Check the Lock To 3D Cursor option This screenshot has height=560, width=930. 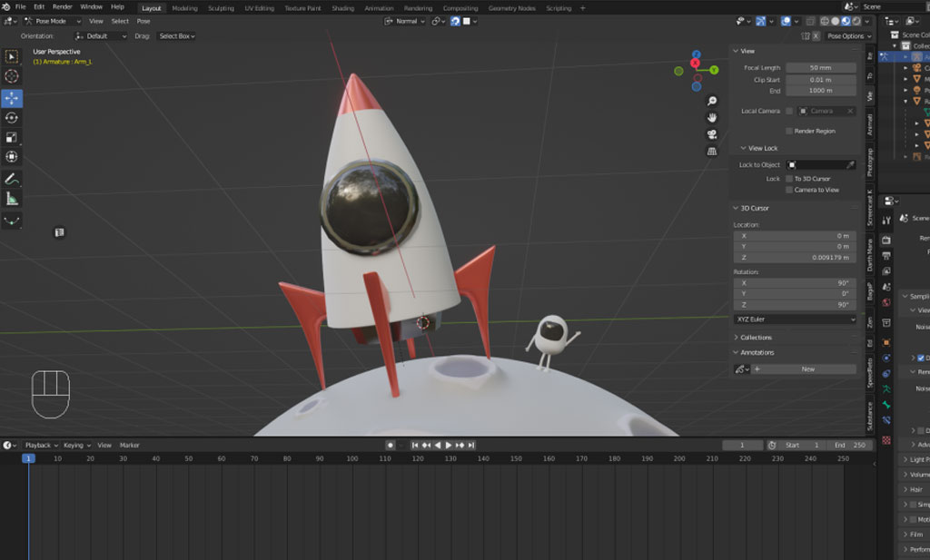pyautogui.click(x=789, y=179)
